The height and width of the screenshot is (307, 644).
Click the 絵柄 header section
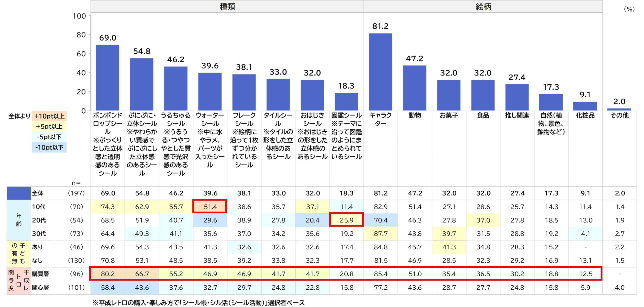(x=483, y=7)
